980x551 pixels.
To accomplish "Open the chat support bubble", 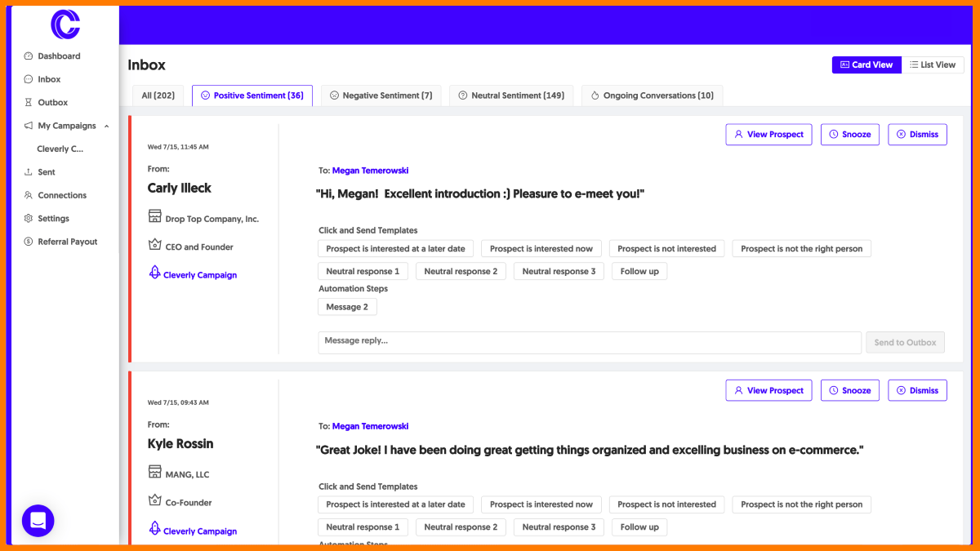I will point(38,520).
